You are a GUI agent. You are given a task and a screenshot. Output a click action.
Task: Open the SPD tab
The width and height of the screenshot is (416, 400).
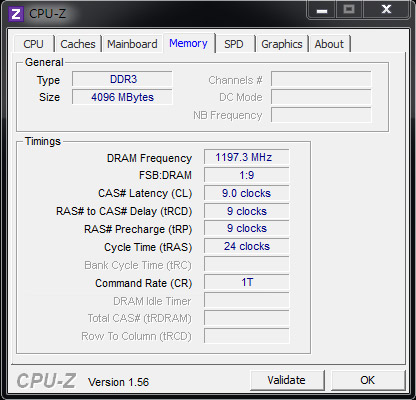234,44
